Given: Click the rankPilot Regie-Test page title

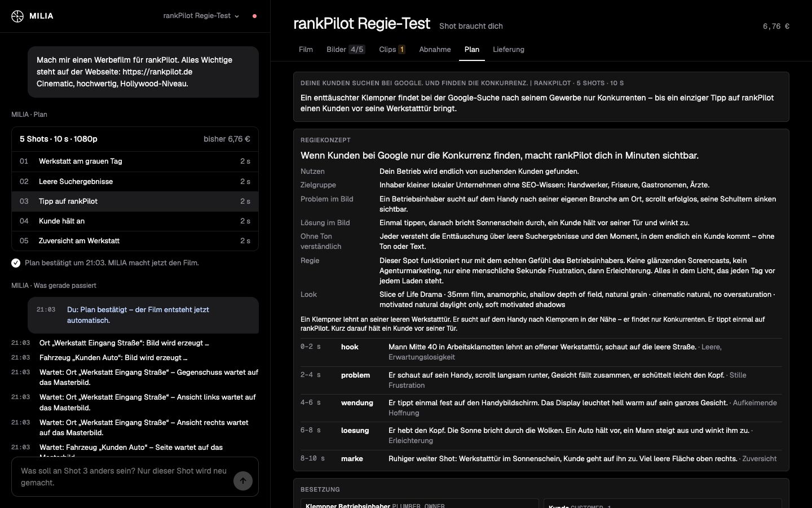Looking at the screenshot, I should [x=361, y=24].
